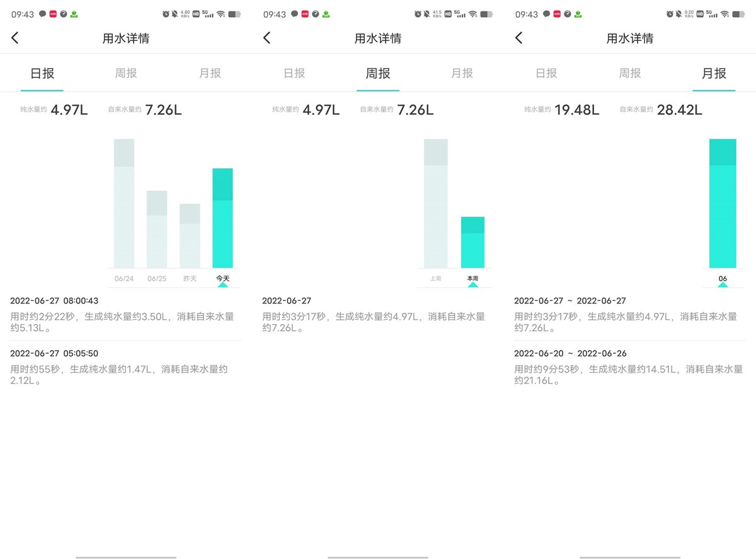Tap the 本周 highlighted bar in weekly chart
Image resolution: width=756 pixels, height=559 pixels.
(x=473, y=242)
